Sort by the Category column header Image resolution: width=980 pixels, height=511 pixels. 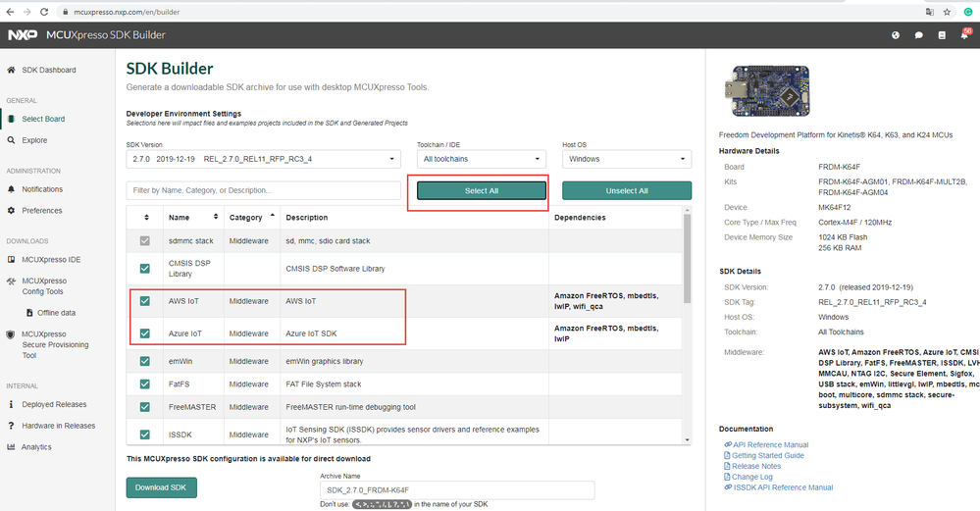pos(252,218)
